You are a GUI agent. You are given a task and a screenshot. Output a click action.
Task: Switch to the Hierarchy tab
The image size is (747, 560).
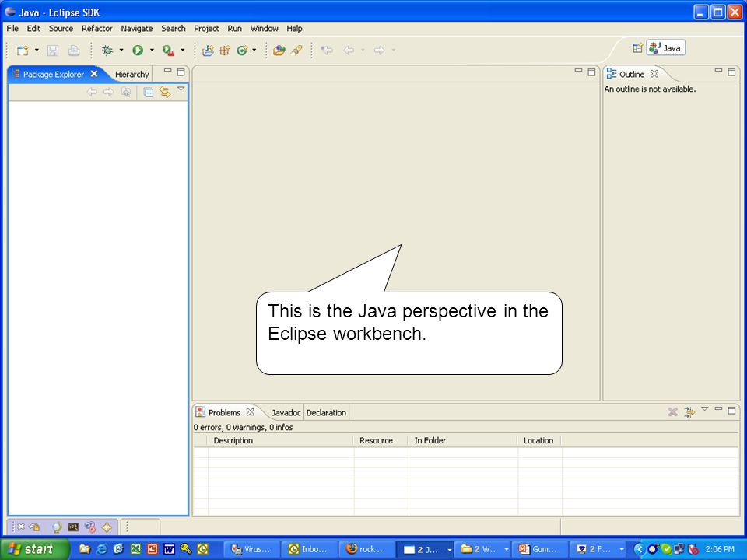coord(132,75)
